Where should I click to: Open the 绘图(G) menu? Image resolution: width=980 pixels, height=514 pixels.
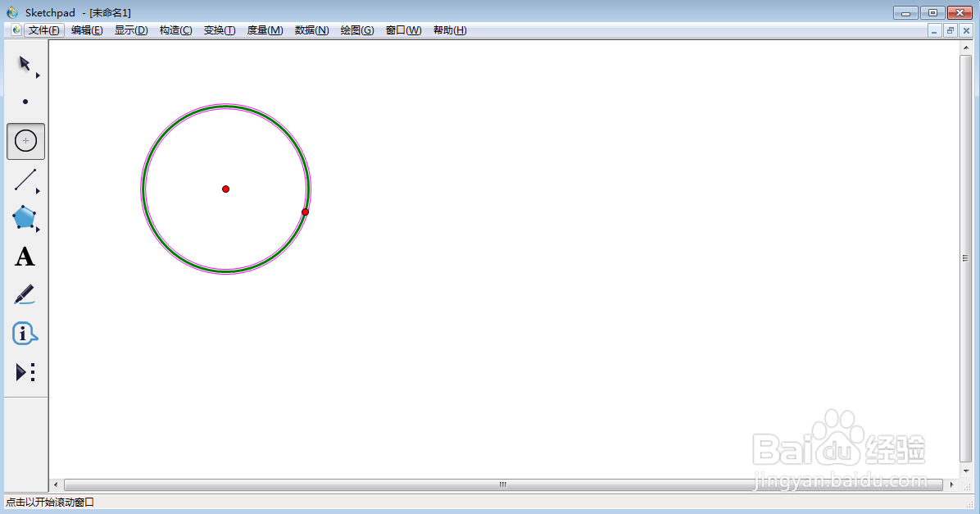357,30
